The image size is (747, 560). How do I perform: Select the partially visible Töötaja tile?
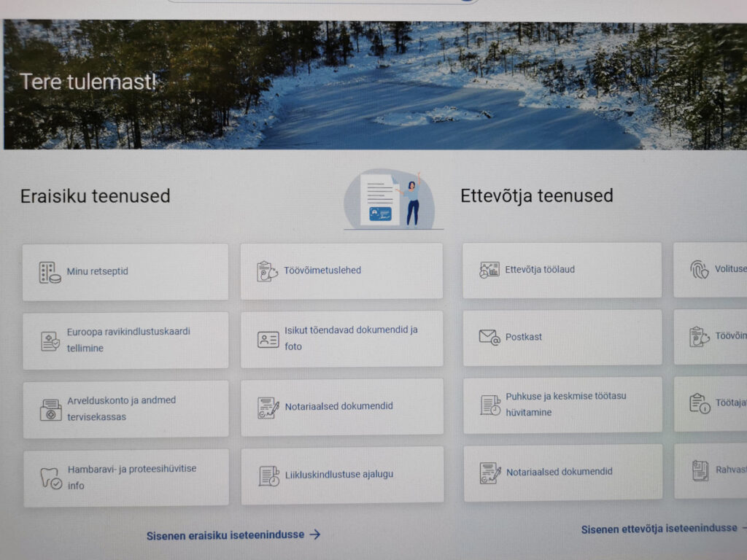(x=711, y=403)
